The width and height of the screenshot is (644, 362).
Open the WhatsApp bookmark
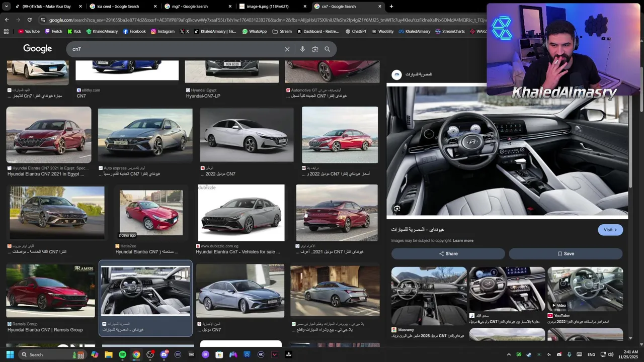point(255,31)
